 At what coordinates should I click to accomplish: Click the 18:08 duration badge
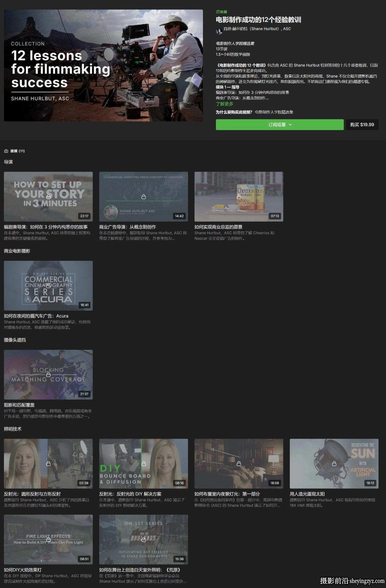pyautogui.click(x=275, y=483)
